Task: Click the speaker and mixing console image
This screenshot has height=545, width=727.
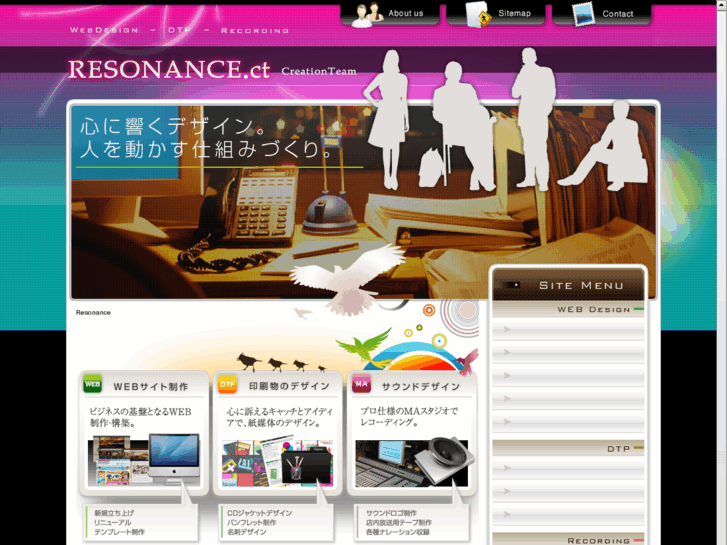Action: [x=411, y=462]
